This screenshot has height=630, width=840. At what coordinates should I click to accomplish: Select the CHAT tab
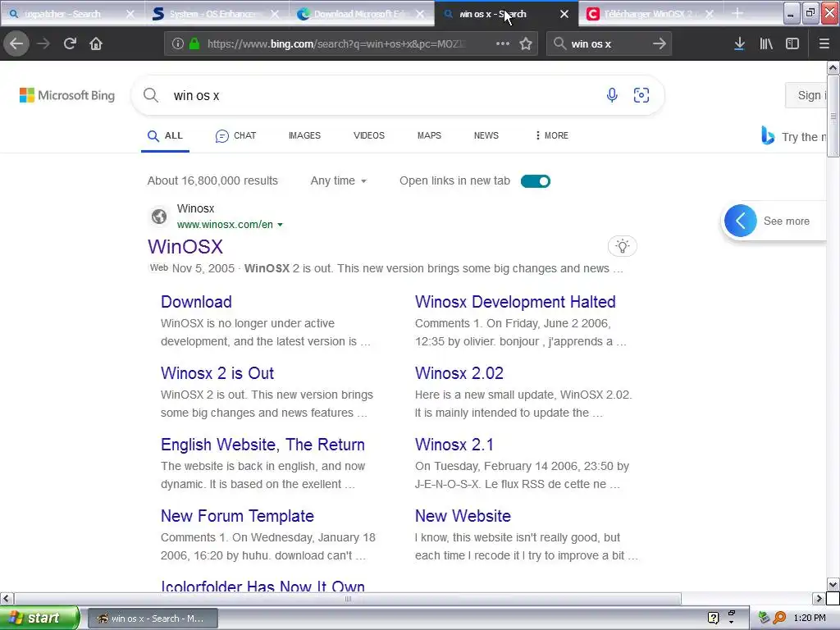pos(235,135)
